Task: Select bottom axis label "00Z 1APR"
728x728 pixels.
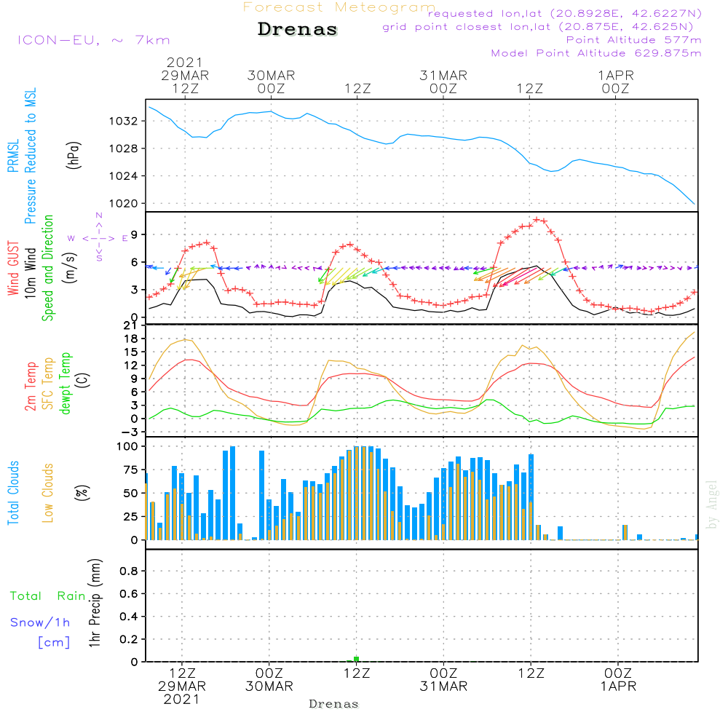Action: [x=618, y=680]
